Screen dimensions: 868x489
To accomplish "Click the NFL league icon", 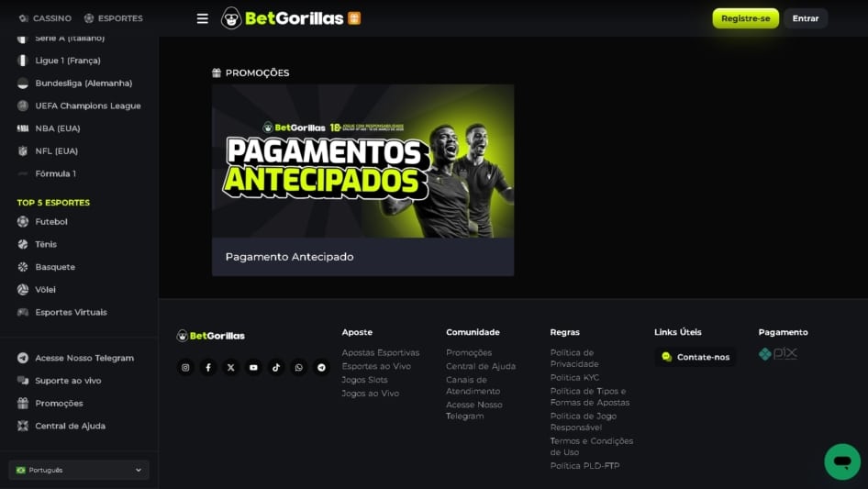I will pyautogui.click(x=23, y=150).
